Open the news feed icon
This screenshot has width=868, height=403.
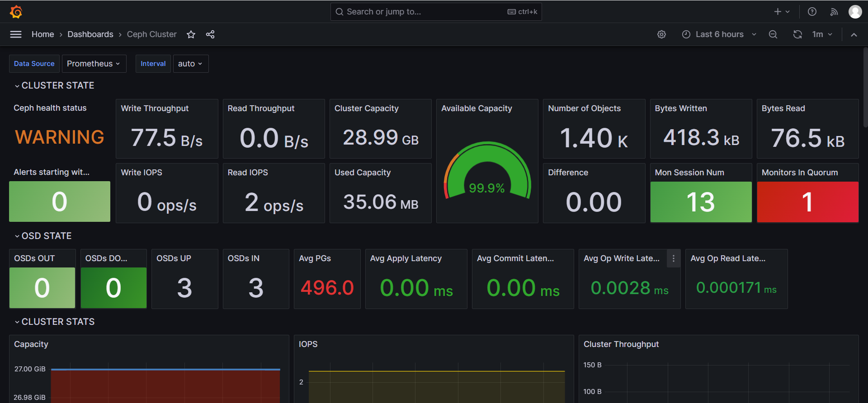[x=834, y=12]
